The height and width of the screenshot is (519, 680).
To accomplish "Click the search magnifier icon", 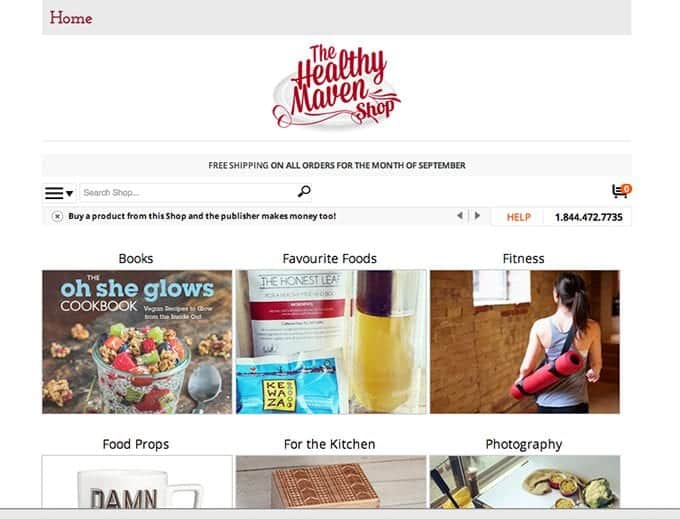I will click(304, 191).
